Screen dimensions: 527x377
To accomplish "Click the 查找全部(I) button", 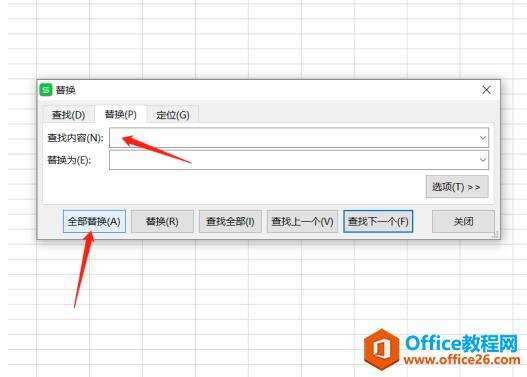I will coord(230,221).
